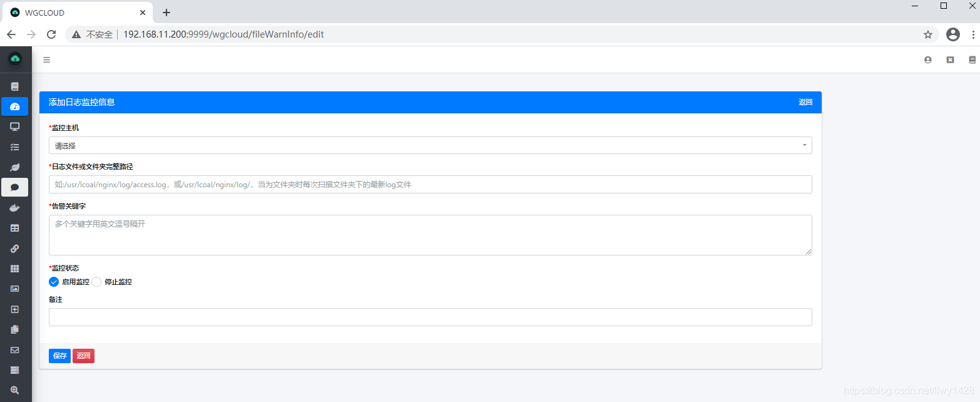Focus the 告警关键字 textarea
The image size is (980, 402).
(431, 235)
